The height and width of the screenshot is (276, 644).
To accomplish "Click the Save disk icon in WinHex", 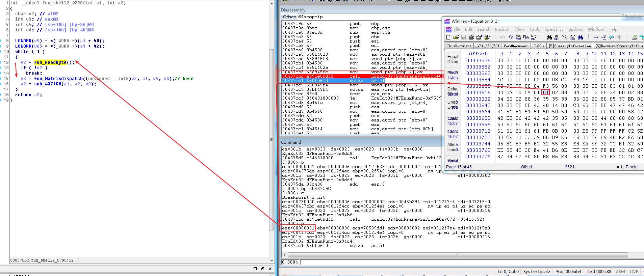I will click(x=464, y=37).
